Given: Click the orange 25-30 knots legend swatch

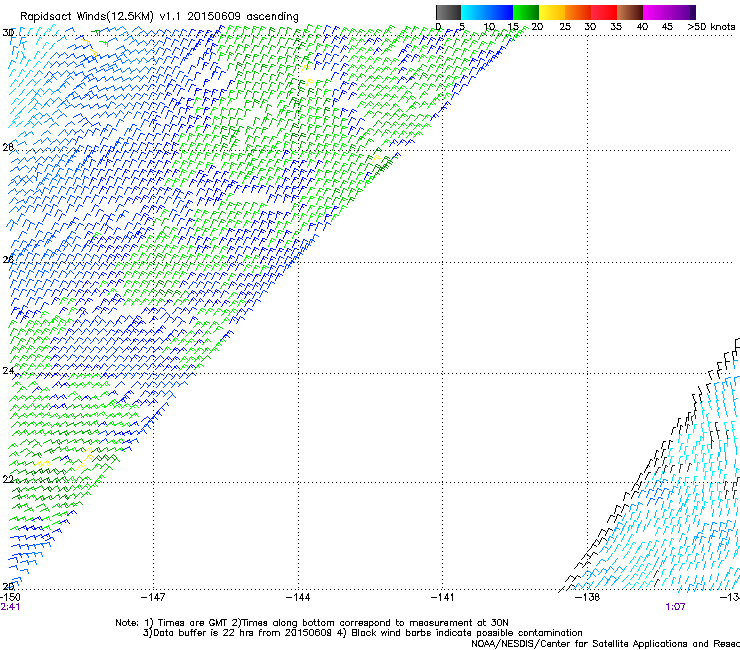Looking at the screenshot, I should (x=578, y=12).
